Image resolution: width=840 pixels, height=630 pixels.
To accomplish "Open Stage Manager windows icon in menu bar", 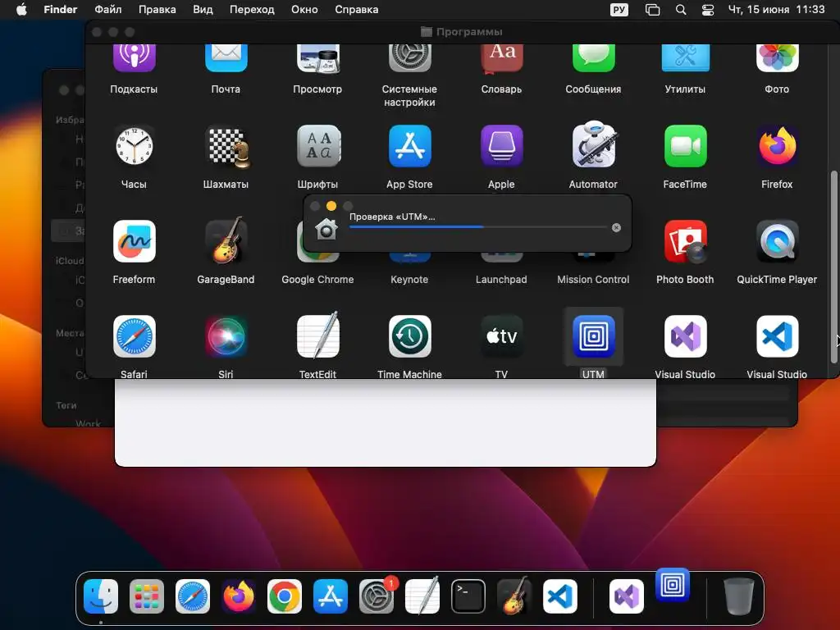I will pos(652,10).
